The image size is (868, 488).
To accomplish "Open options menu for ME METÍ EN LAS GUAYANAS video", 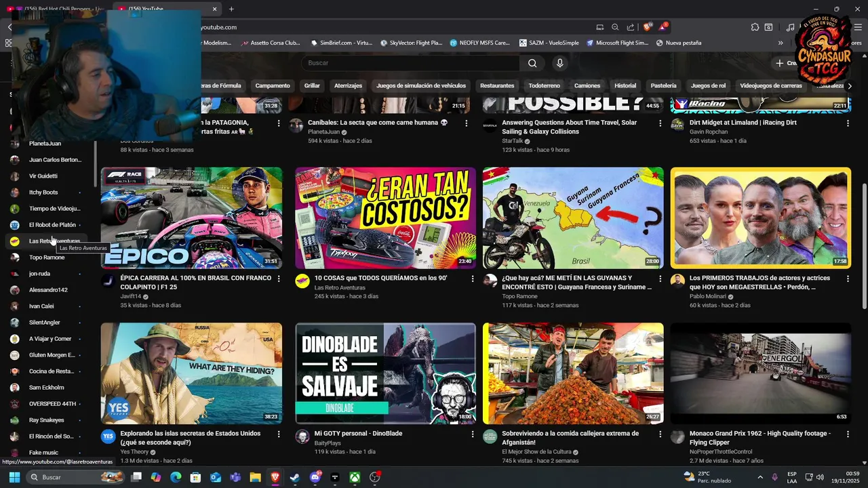I will coord(660,279).
